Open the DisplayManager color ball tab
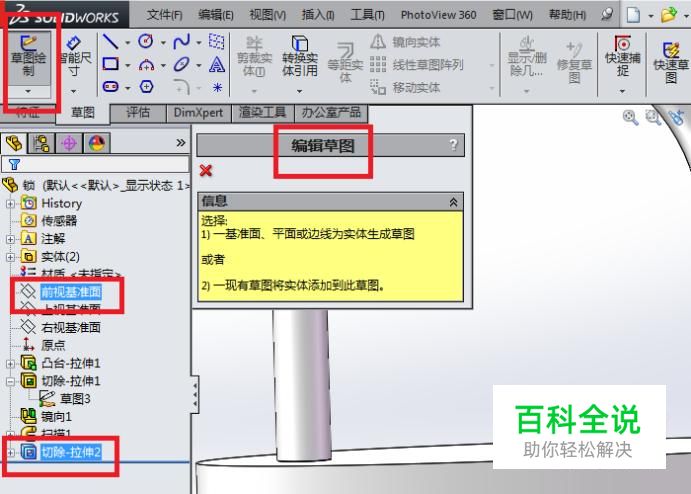 [x=97, y=143]
